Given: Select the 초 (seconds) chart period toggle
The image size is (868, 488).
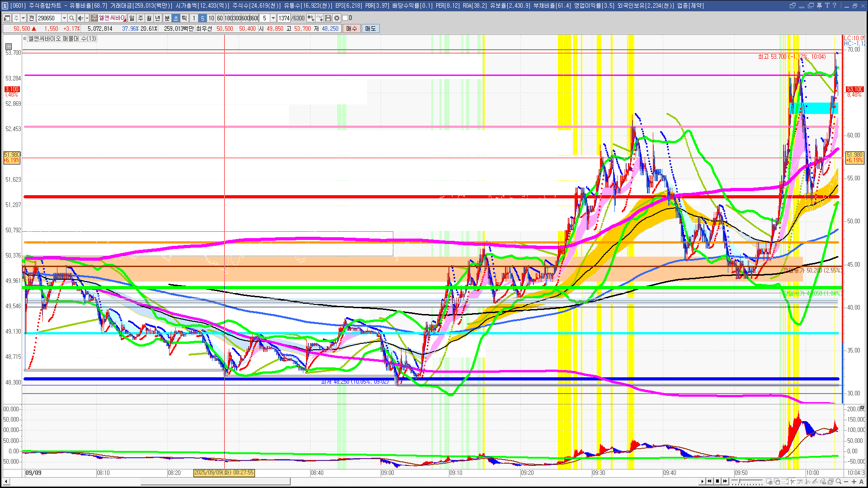Looking at the screenshot, I should [176, 18].
